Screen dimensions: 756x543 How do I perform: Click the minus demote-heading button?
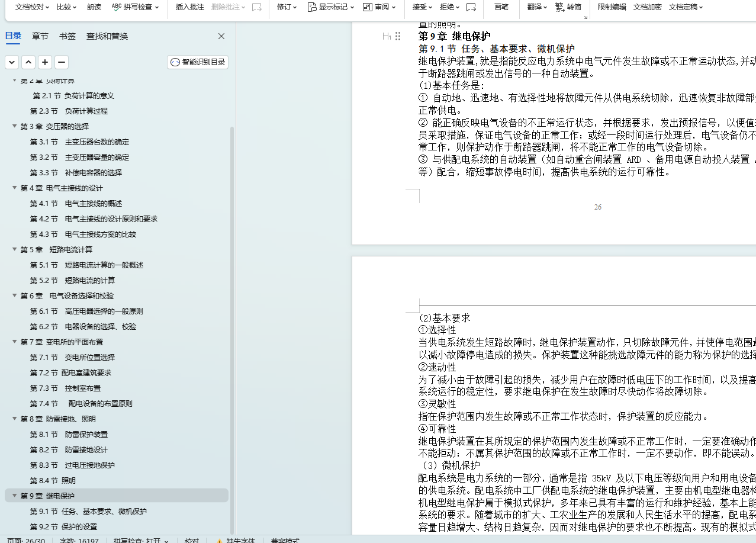point(62,62)
